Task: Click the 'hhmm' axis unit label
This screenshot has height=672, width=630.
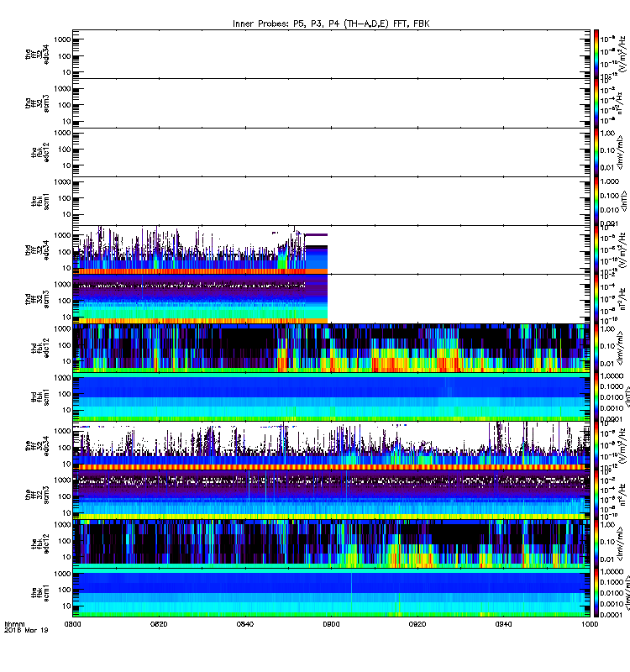Action: 15,624
